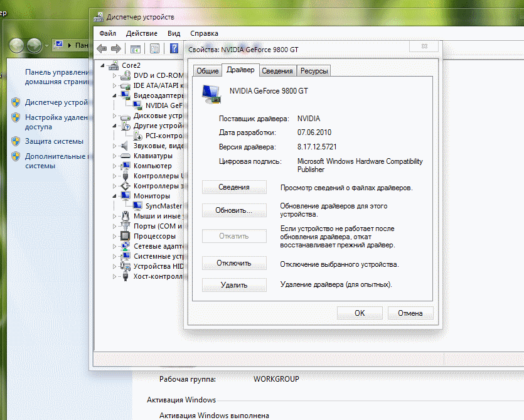The width and height of the screenshot is (524, 420).
Task: Click the Back arrow in Device Manager toolbar
Action: click(102, 49)
